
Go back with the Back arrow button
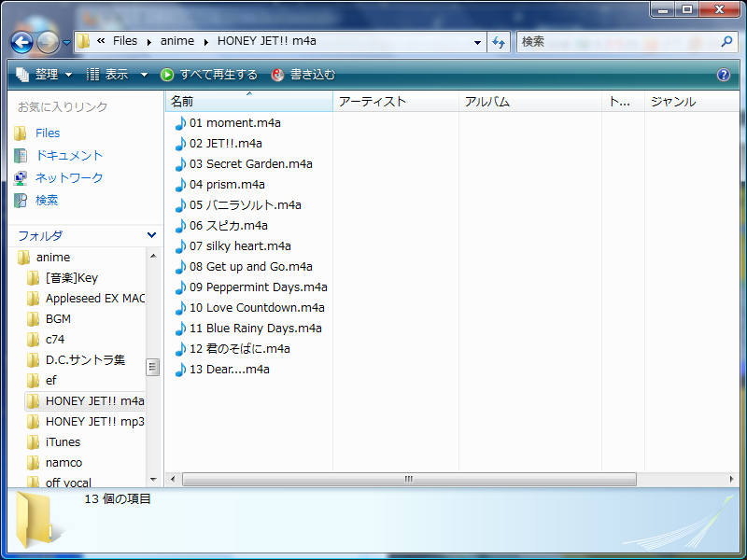point(21,42)
